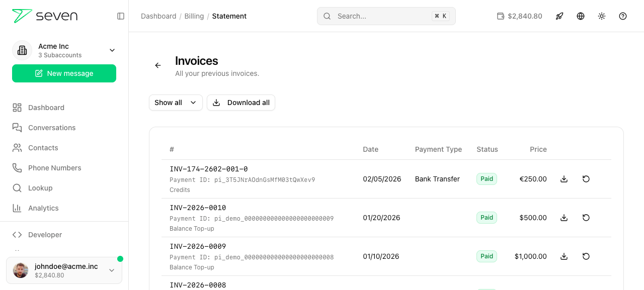Click the Price column header
The height and width of the screenshot is (290, 644).
(538, 149)
